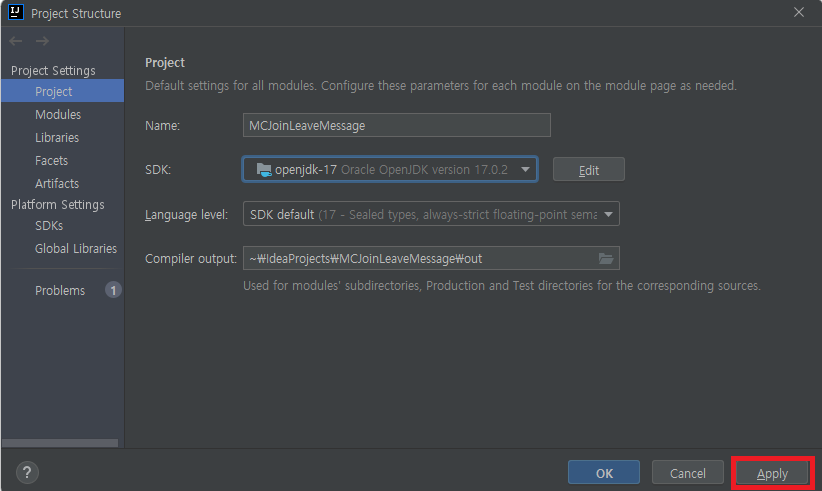Open the Artifacts settings page
The width and height of the screenshot is (822, 491).
[x=57, y=183]
